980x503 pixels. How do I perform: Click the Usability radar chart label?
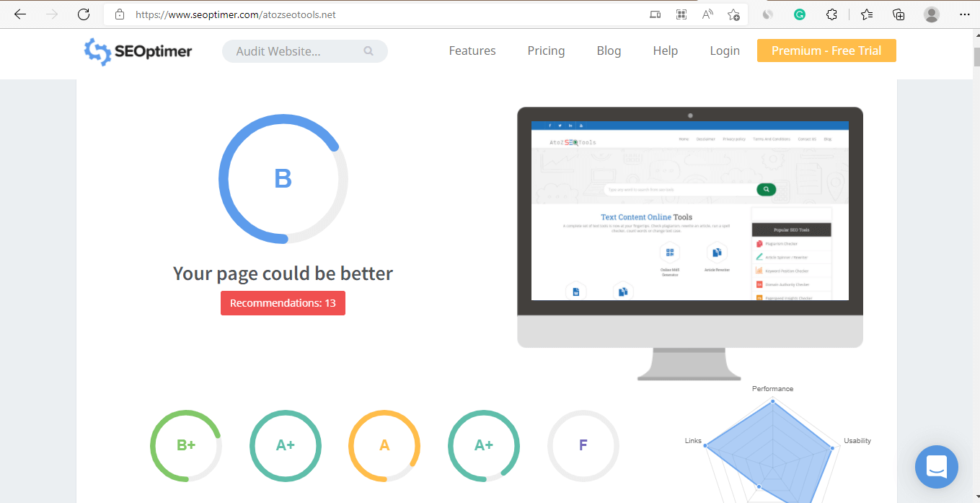pyautogui.click(x=857, y=440)
